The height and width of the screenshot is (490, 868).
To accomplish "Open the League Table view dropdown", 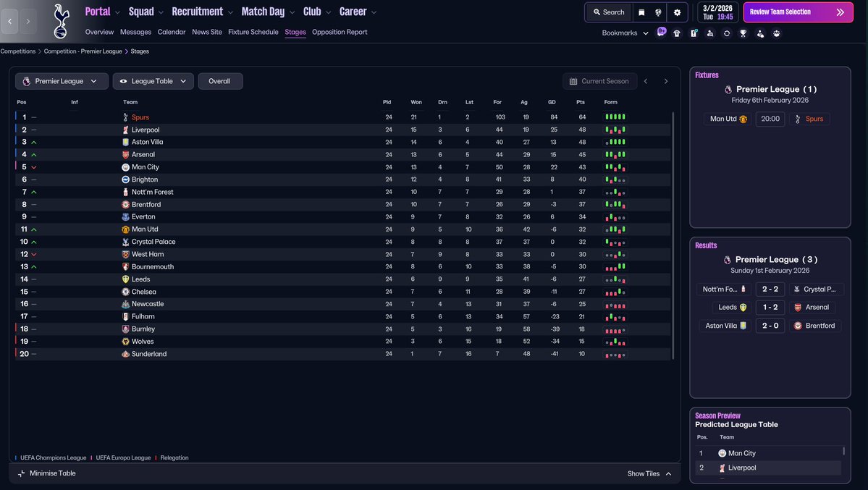I will 153,81.
